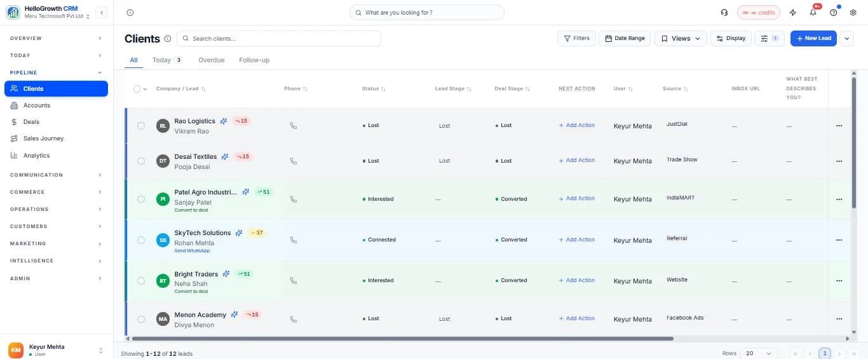
Task: Click AI sparkle icon for Bright Traders
Action: point(226,274)
